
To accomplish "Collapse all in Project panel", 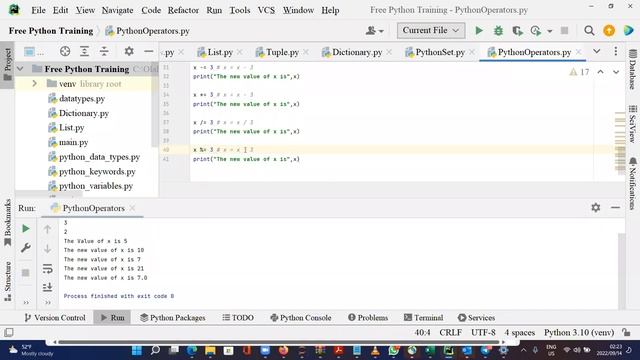I will tap(104, 51).
